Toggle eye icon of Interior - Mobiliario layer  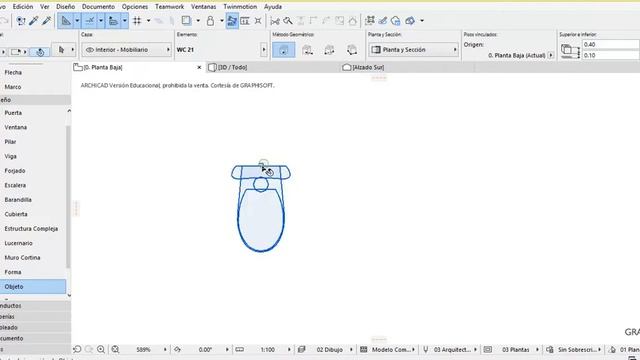pyautogui.click(x=90, y=50)
